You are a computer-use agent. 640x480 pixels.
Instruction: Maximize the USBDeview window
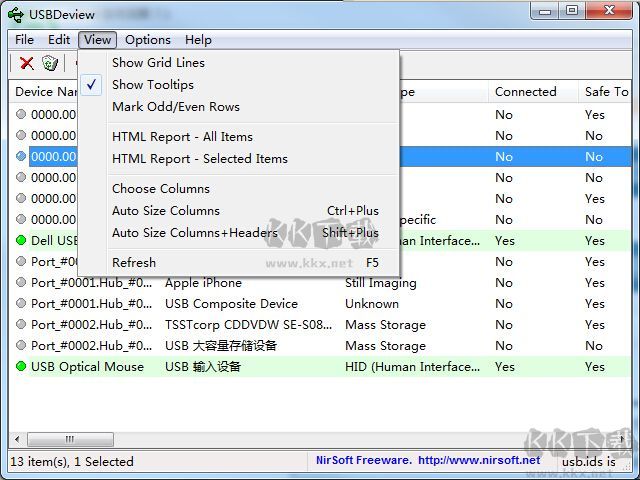click(x=572, y=11)
